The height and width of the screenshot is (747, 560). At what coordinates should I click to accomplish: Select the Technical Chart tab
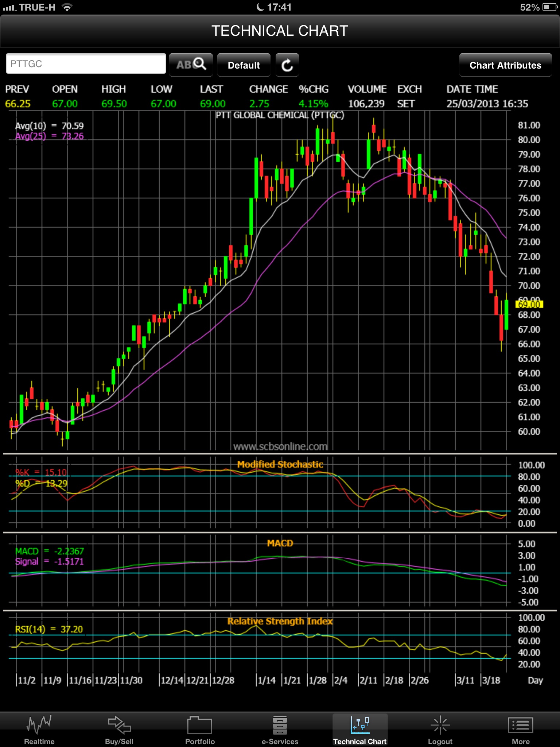(360, 729)
